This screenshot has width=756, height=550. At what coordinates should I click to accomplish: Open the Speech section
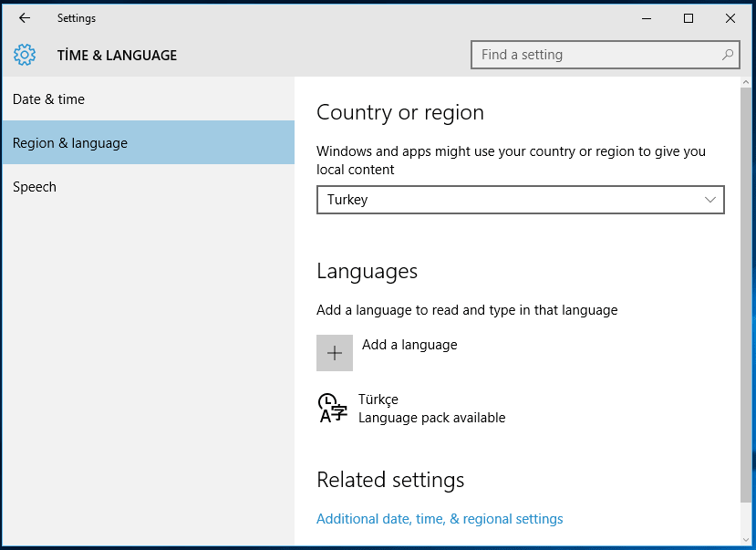(x=149, y=187)
